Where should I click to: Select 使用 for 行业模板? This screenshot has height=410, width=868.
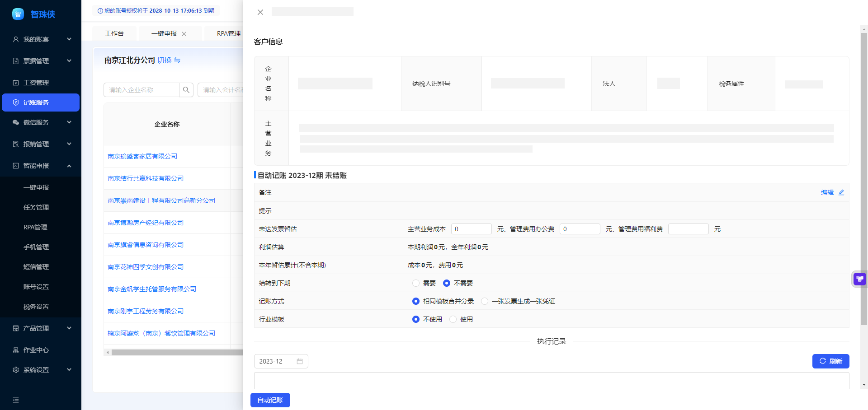(x=453, y=319)
